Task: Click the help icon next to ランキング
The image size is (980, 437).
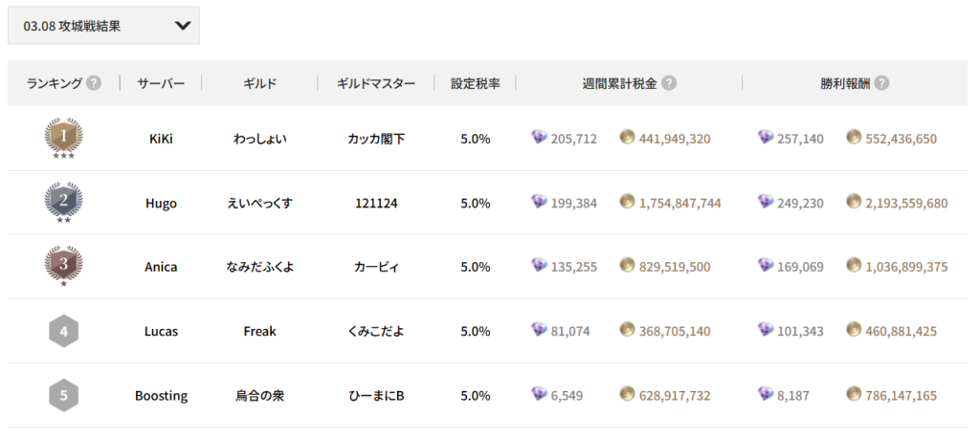Action: click(x=94, y=83)
